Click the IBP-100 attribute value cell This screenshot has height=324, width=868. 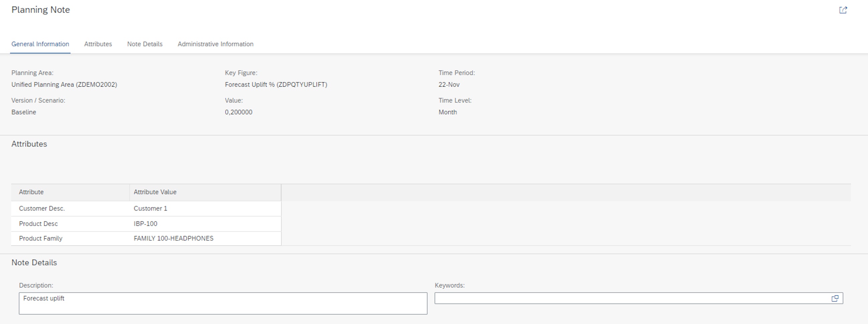[146, 224]
